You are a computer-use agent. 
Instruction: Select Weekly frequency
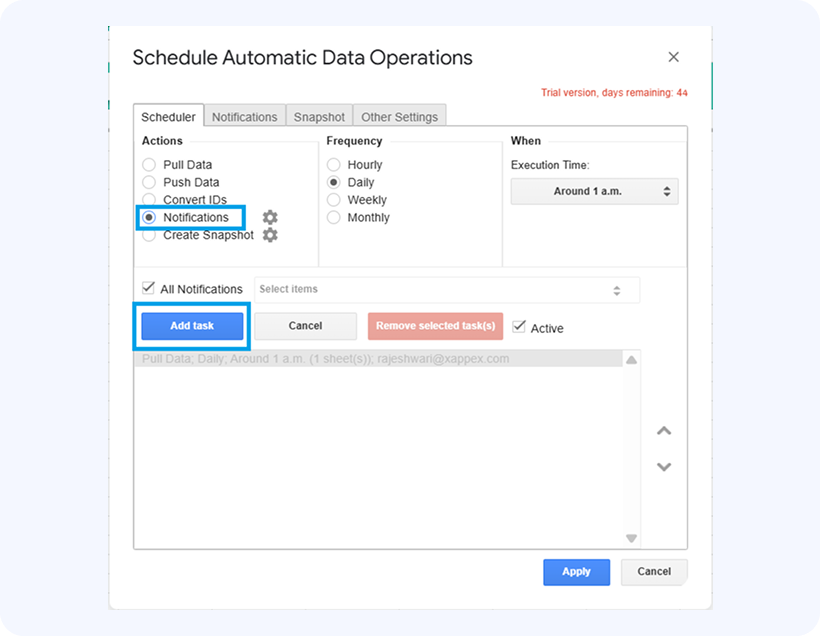click(x=334, y=200)
